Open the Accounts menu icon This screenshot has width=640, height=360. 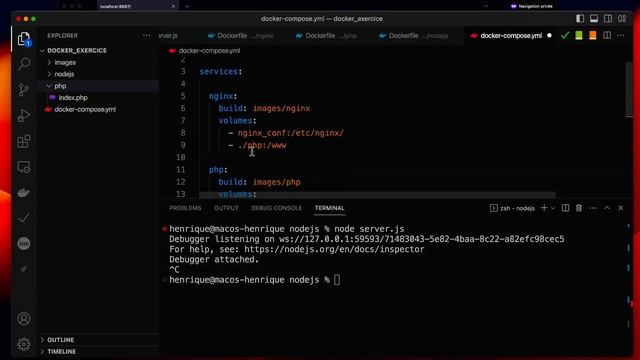point(24,318)
